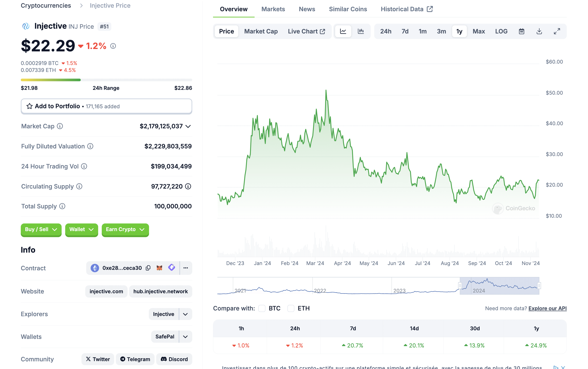Toggle LOG scale on chart
Viewport: 588px width, 369px height.
point(501,31)
